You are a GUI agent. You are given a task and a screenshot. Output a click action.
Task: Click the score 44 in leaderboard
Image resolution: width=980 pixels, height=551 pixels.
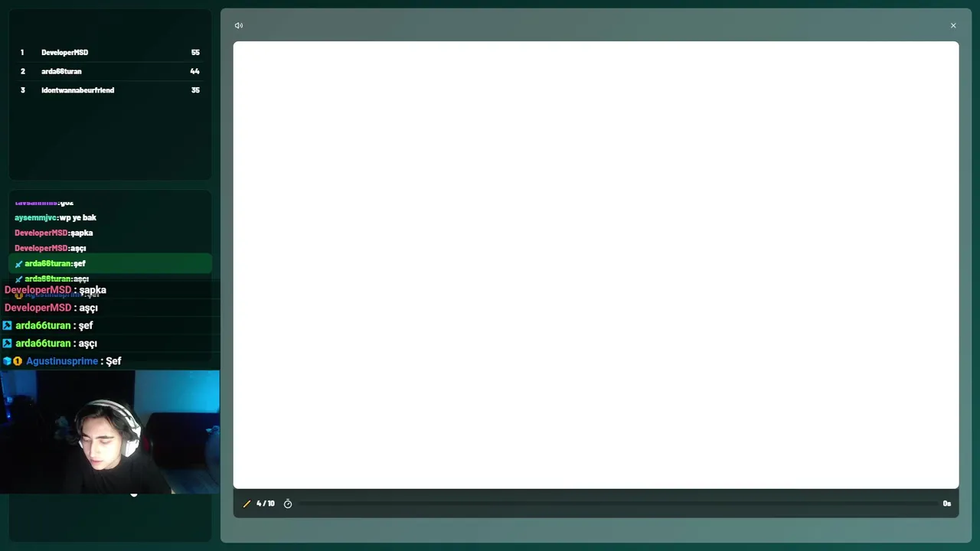194,71
